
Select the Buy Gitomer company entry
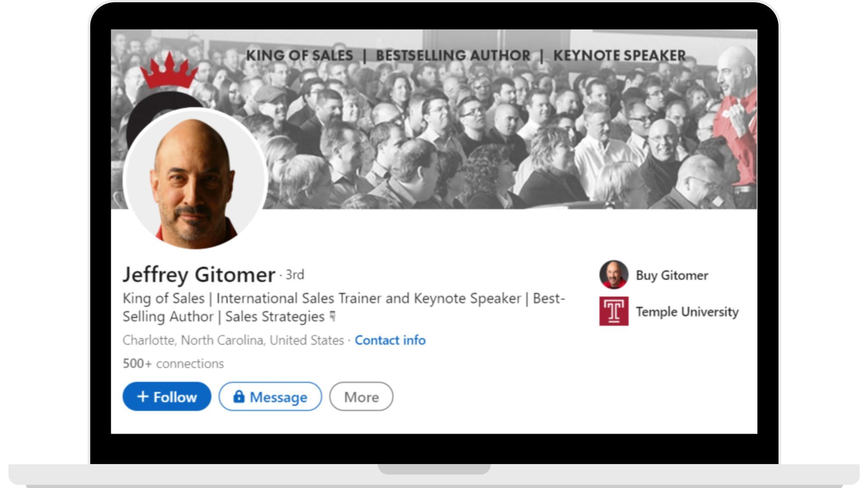click(671, 275)
